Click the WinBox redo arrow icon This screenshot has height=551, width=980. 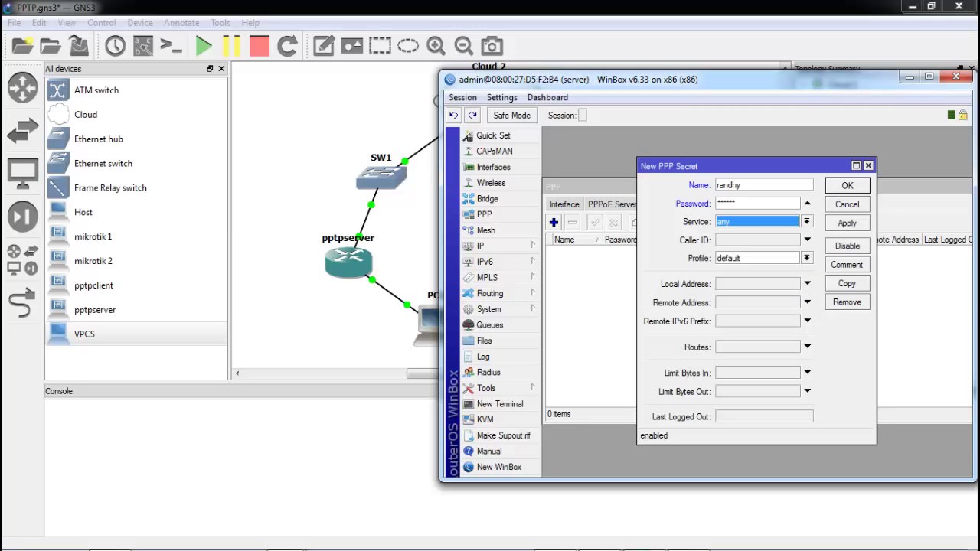tap(472, 116)
